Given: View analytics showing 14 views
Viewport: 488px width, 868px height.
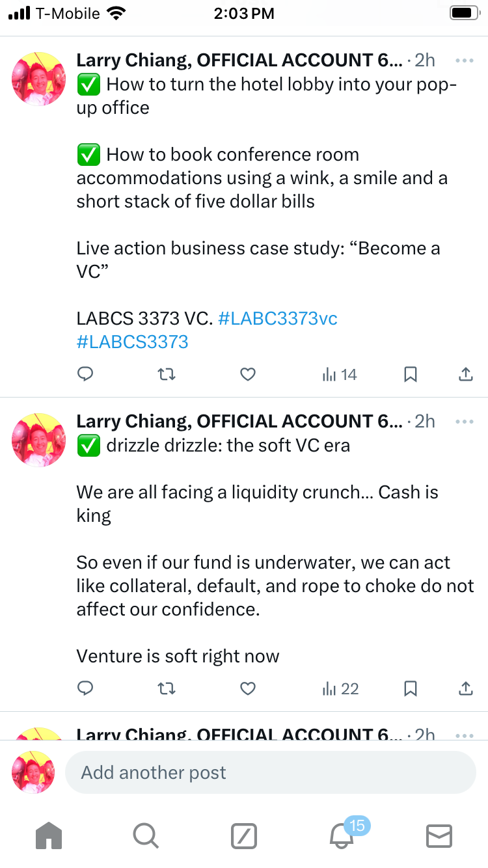Looking at the screenshot, I should pyautogui.click(x=340, y=374).
